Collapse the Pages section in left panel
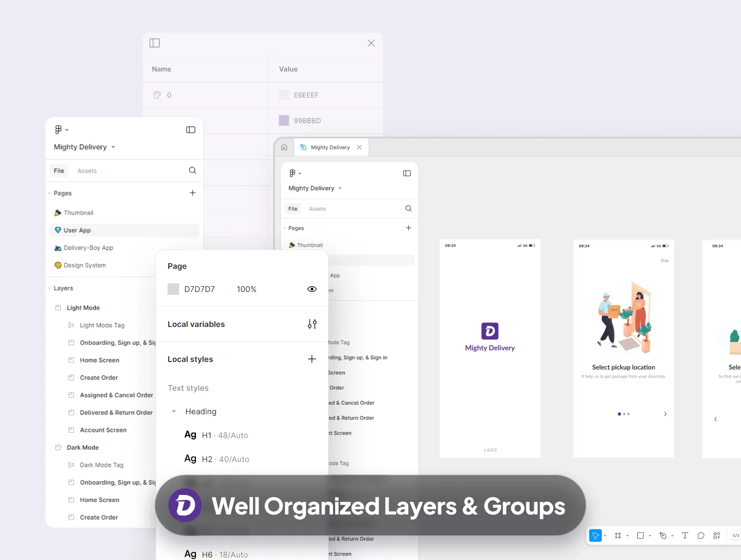 [x=49, y=193]
